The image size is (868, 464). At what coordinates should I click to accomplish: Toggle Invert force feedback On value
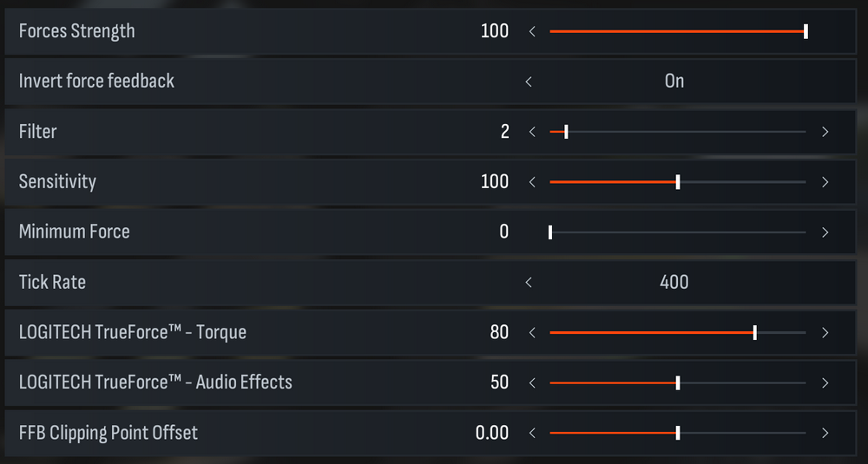pyautogui.click(x=674, y=82)
